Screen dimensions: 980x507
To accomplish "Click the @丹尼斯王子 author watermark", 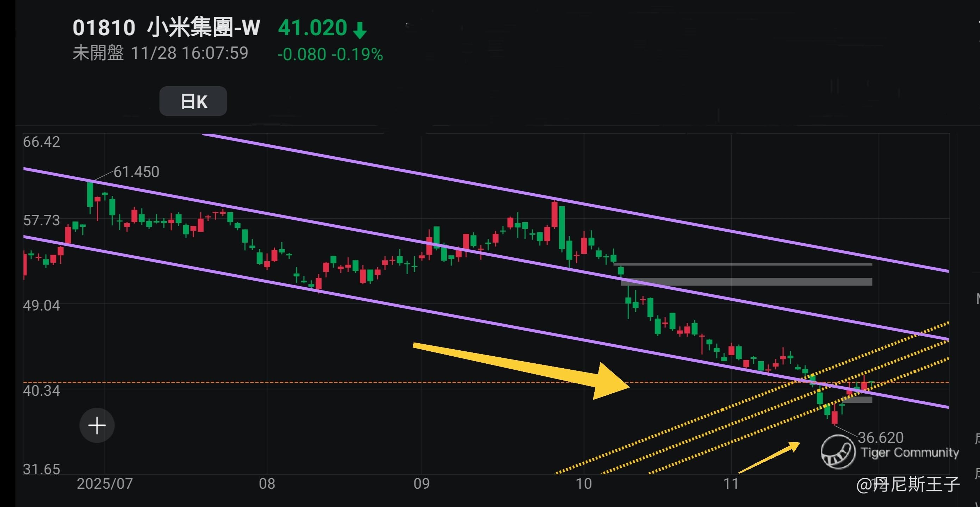I will [908, 484].
